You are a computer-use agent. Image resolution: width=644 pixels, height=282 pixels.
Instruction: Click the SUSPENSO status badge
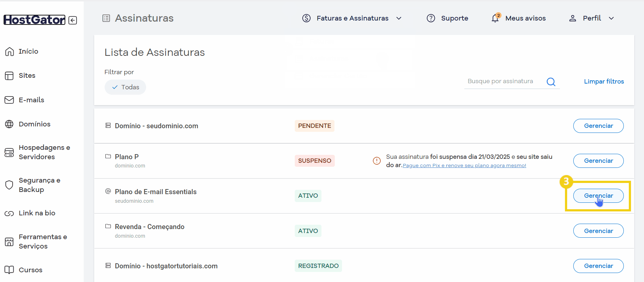[x=315, y=161]
